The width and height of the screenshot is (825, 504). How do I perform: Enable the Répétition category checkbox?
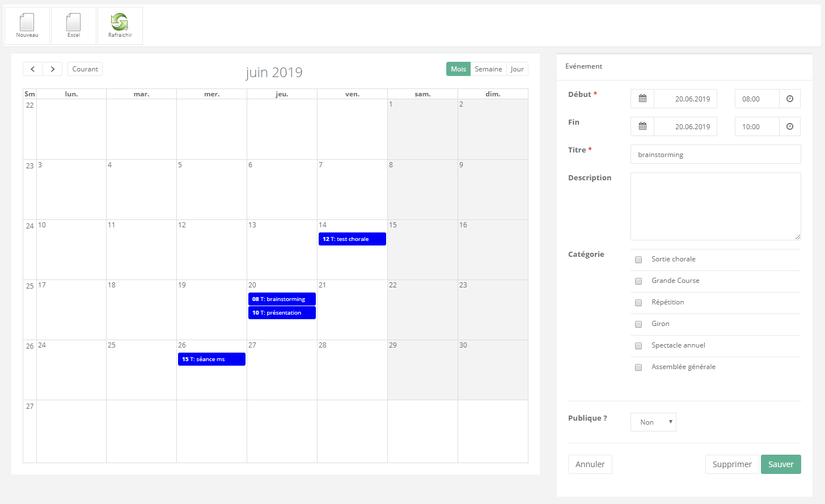[x=638, y=303]
